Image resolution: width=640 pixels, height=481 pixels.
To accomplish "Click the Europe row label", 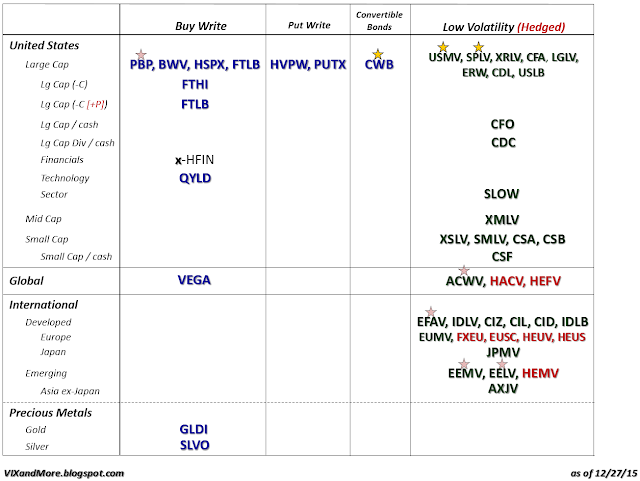I will [56, 337].
